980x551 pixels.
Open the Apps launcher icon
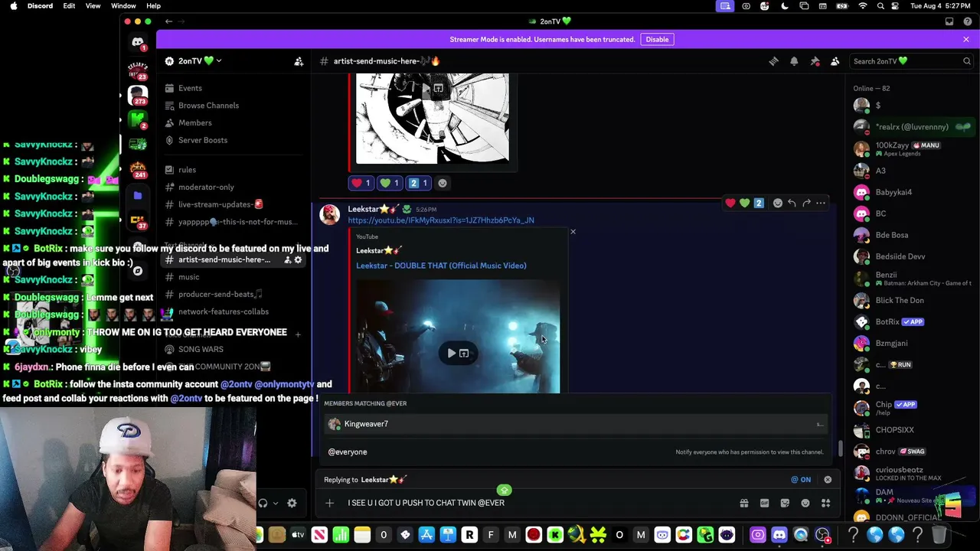825,503
